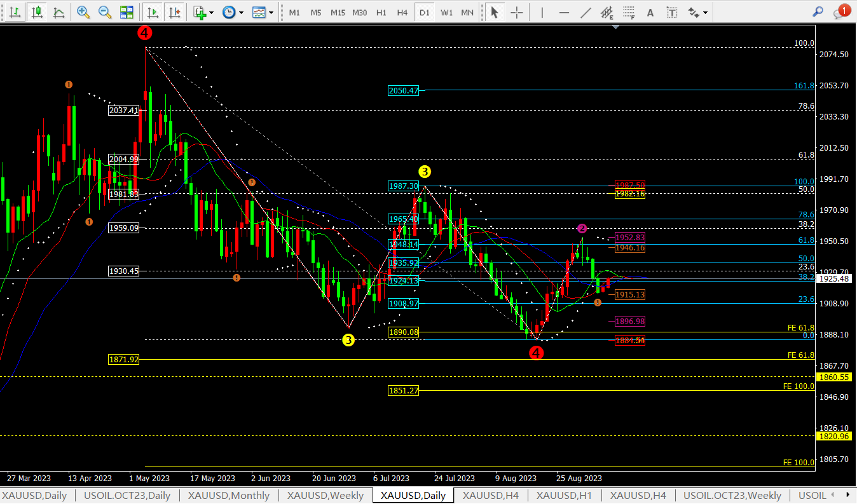Open the XAUUSD,Monthly chart tab

click(229, 496)
